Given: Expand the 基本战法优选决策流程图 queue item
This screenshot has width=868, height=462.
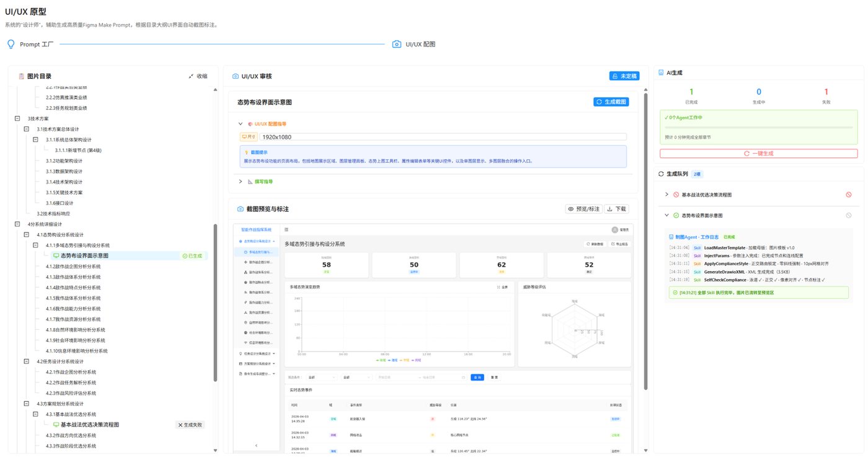Looking at the screenshot, I should coord(666,195).
